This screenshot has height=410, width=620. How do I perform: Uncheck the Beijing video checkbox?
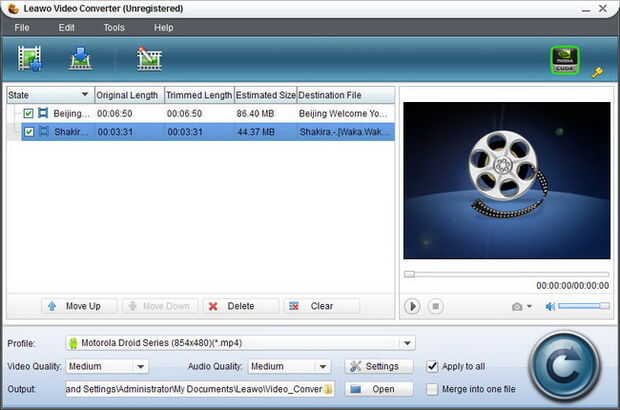[28, 113]
